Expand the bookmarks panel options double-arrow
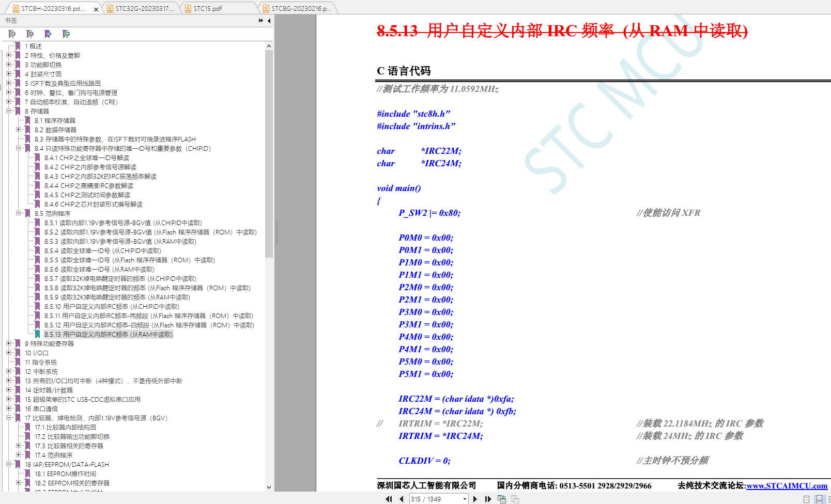This screenshot has width=831, height=504. pos(261,21)
